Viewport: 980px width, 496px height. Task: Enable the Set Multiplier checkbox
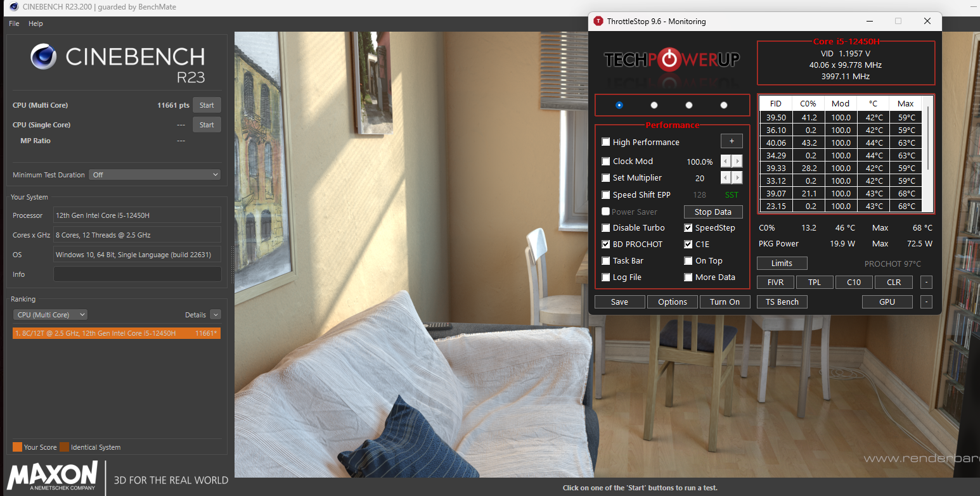click(x=606, y=178)
